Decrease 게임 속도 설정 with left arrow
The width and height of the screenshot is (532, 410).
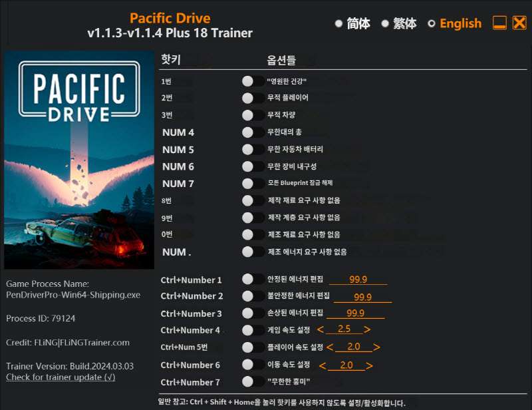coord(320,329)
